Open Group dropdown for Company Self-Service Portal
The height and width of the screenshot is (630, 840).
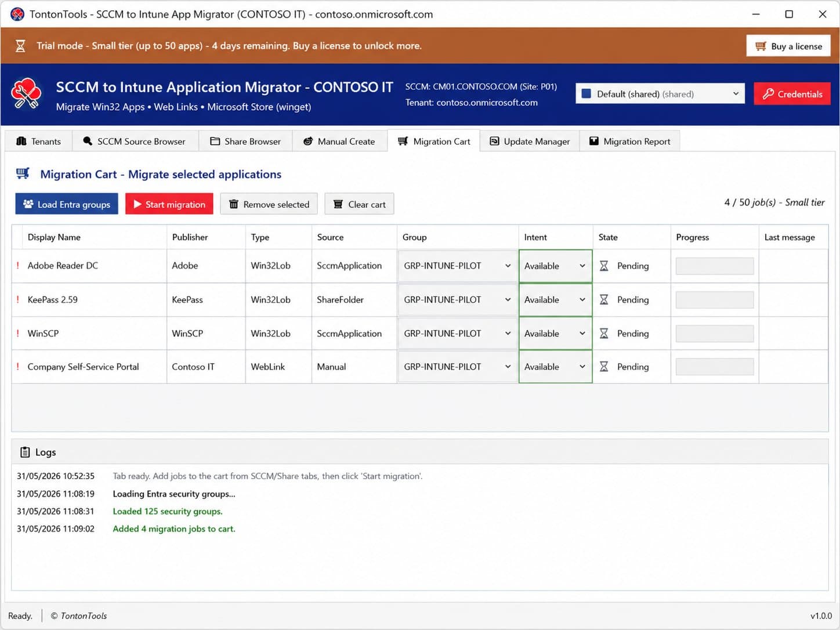(458, 367)
